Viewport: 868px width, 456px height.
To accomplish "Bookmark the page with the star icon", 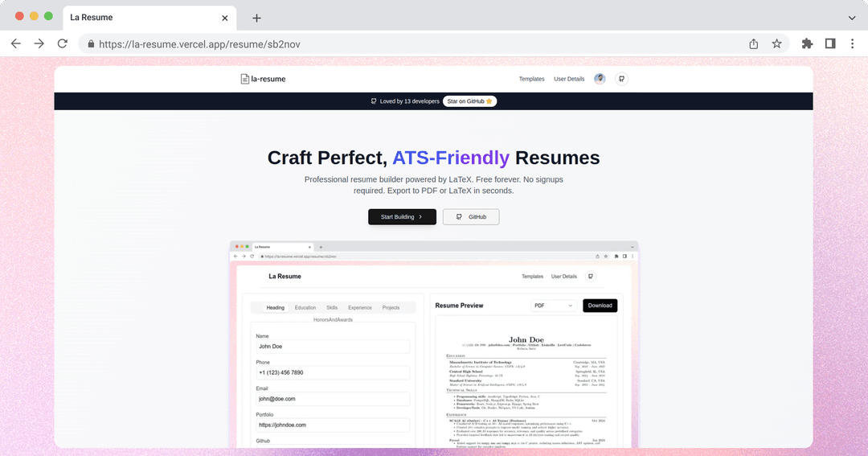I will pos(776,43).
